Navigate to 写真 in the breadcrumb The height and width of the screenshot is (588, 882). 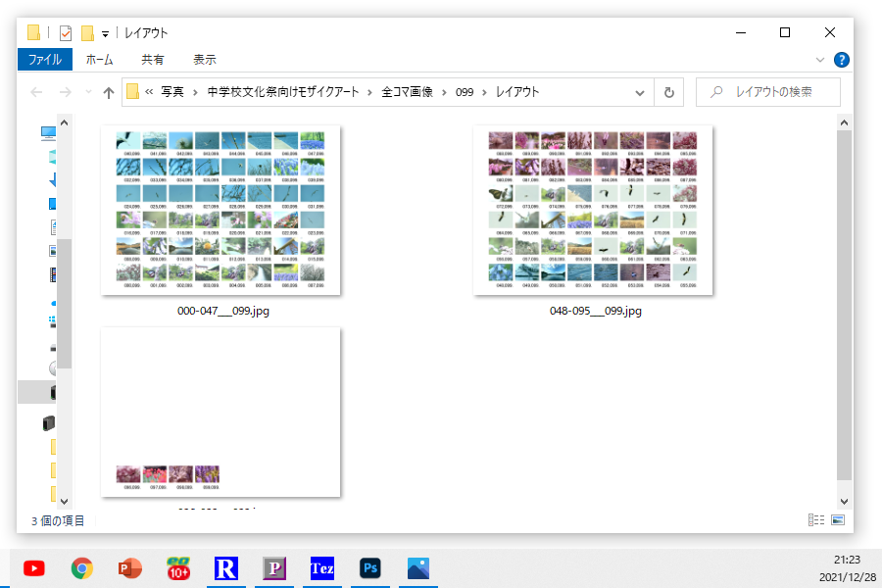(x=172, y=92)
